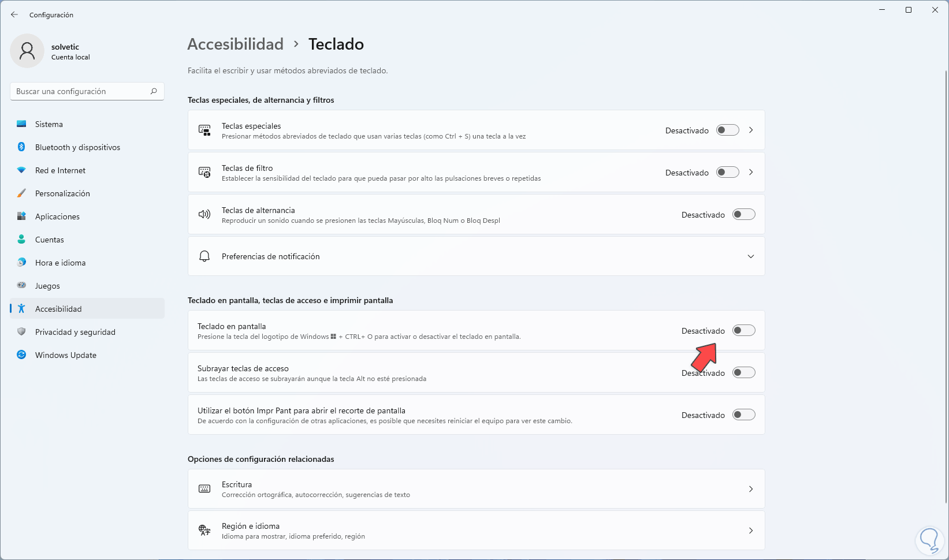
Task: Focus the Buscar una configuración field
Action: click(x=81, y=91)
